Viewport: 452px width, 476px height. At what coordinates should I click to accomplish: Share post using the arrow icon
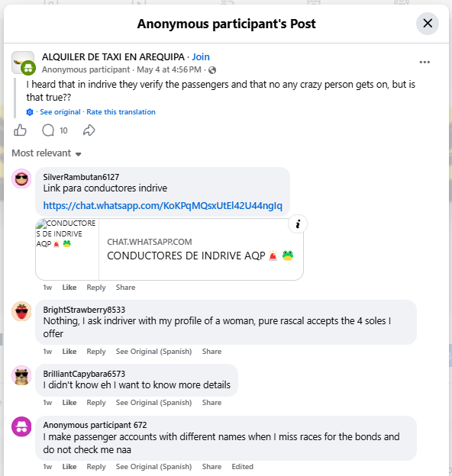pos(89,130)
